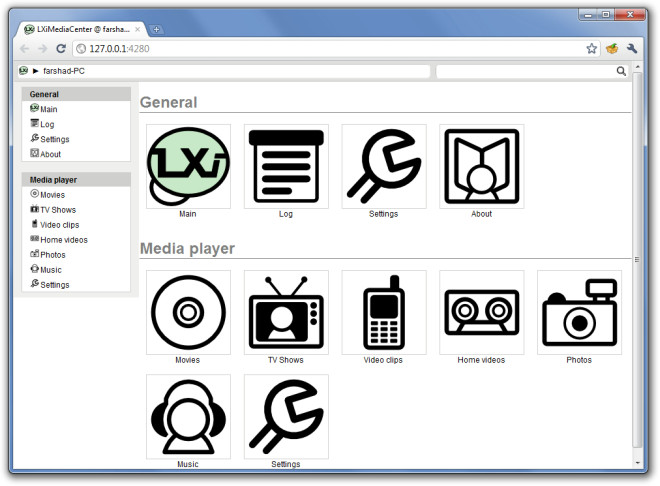Click the Photos label under the camera tile
The image size is (660, 486).
point(579,360)
